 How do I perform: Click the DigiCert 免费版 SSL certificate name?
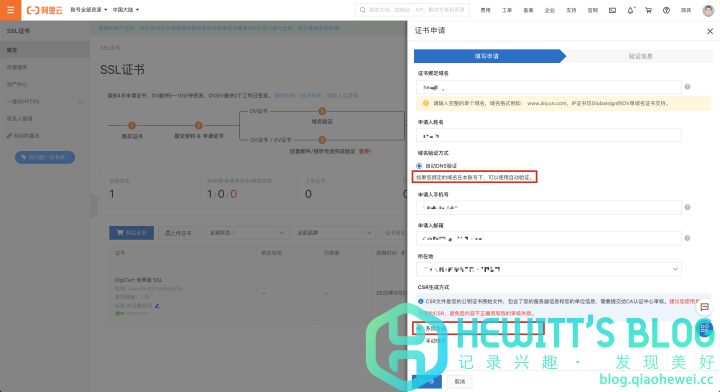[138, 280]
